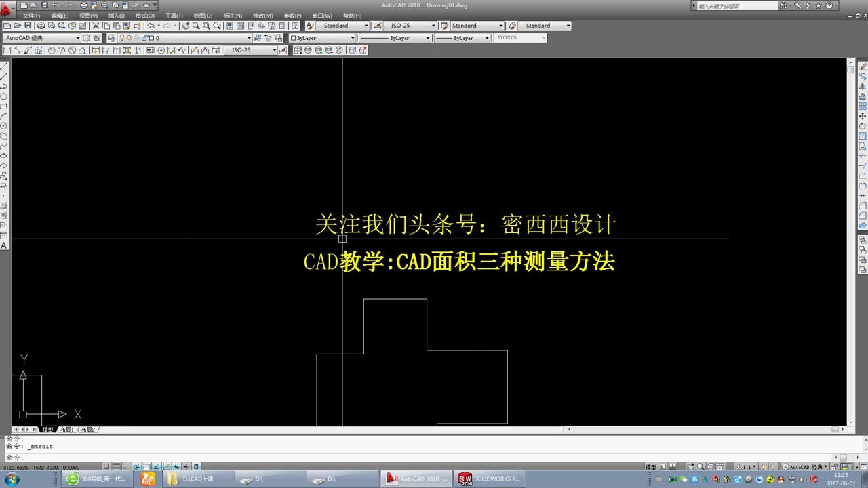
Task: Open the ByLayer linetype dropdown
Action: [x=395, y=38]
